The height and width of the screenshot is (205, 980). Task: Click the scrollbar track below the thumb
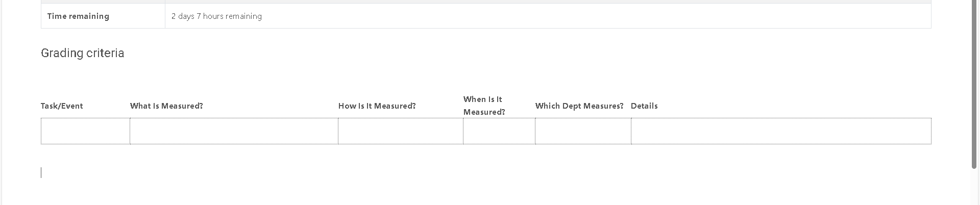(x=974, y=187)
